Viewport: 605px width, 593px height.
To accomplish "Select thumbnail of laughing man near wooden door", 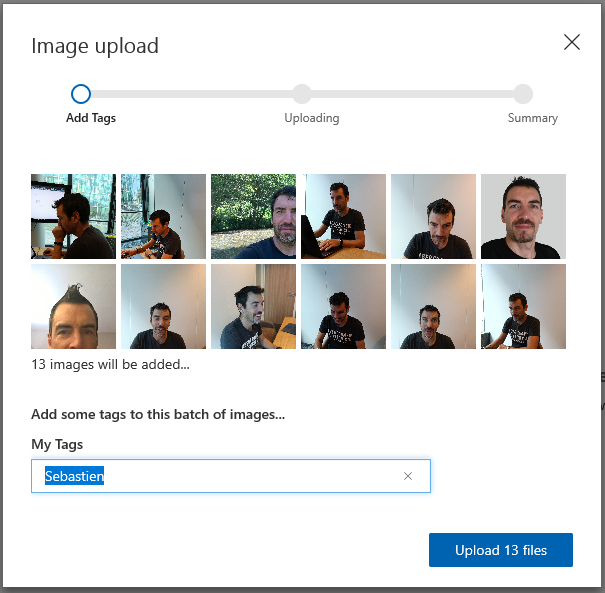I will (253, 306).
